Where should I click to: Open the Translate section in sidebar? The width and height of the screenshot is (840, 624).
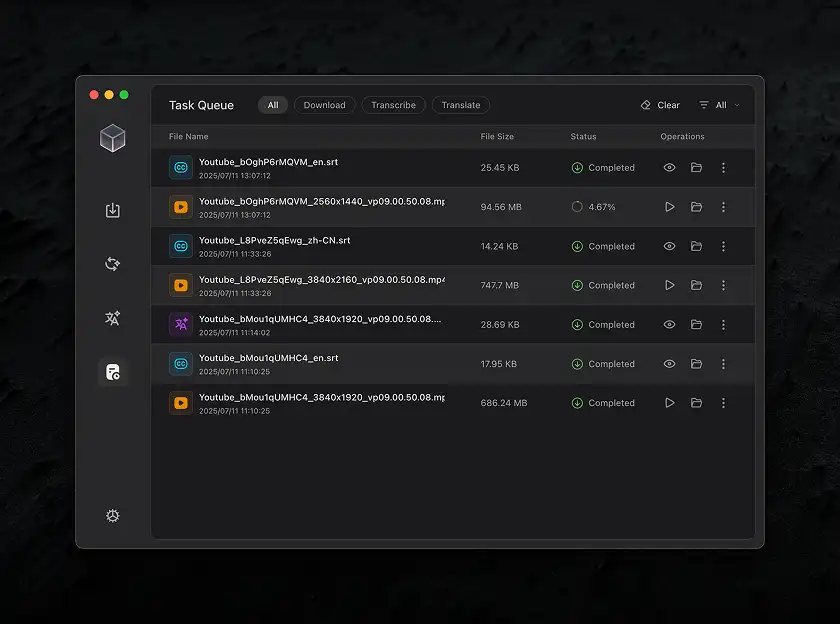[113, 318]
